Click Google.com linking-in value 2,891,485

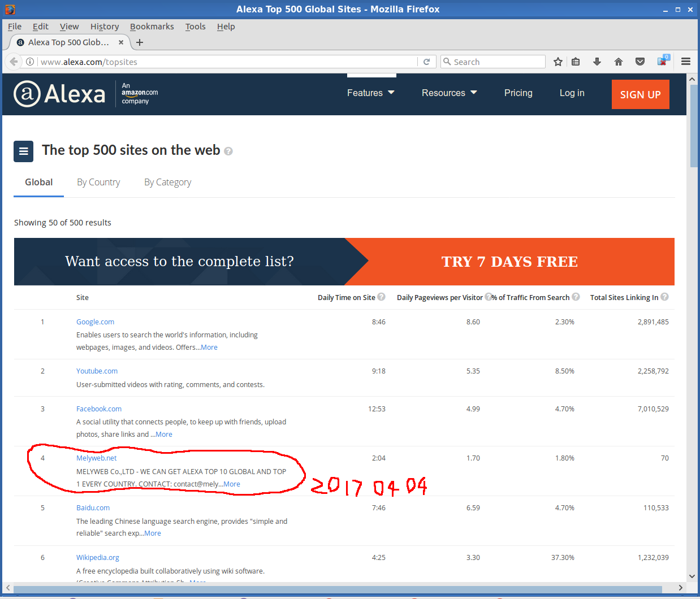coord(653,322)
